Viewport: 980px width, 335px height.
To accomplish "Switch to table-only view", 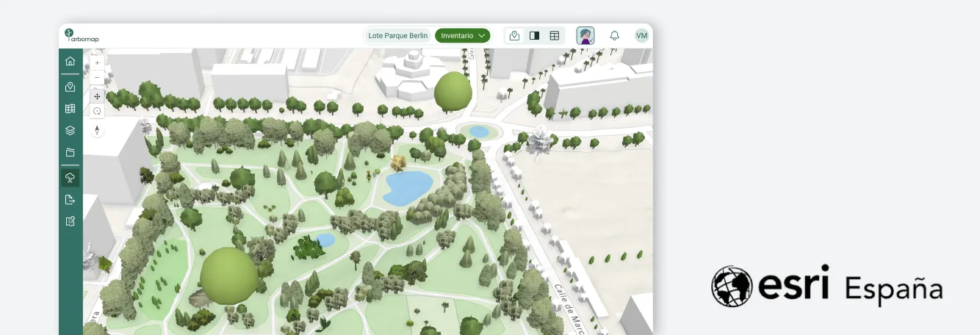I will 555,35.
